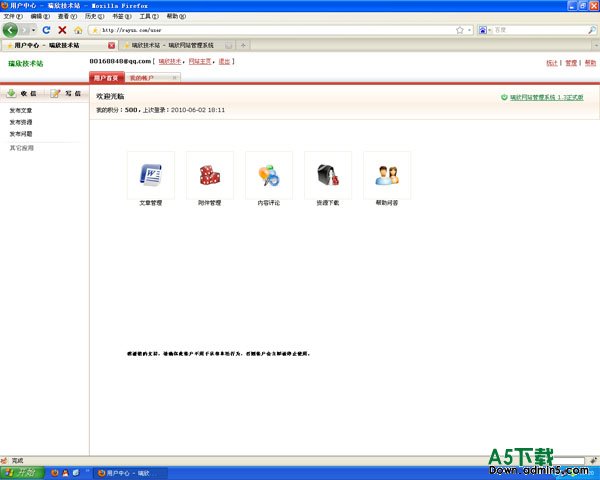Viewport: 600px width, 480px height.
Task: Click the green shield icon beside version link
Action: 504,98
